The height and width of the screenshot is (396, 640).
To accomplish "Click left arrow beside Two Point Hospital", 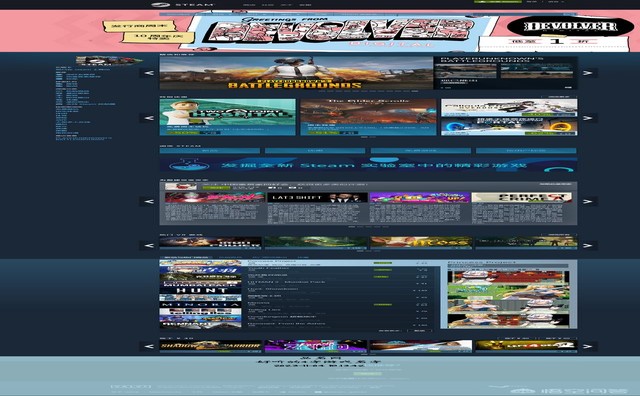I will 149,118.
